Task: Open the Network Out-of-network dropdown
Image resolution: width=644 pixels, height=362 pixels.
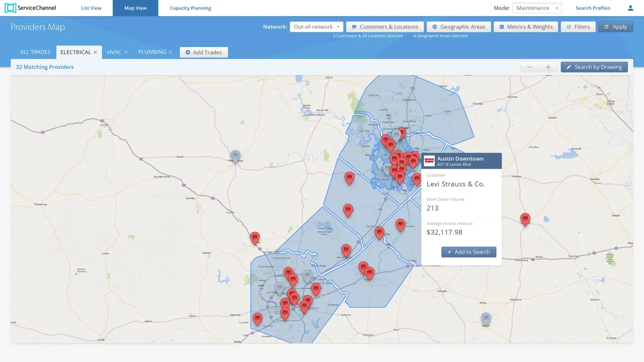Action: (317, 27)
